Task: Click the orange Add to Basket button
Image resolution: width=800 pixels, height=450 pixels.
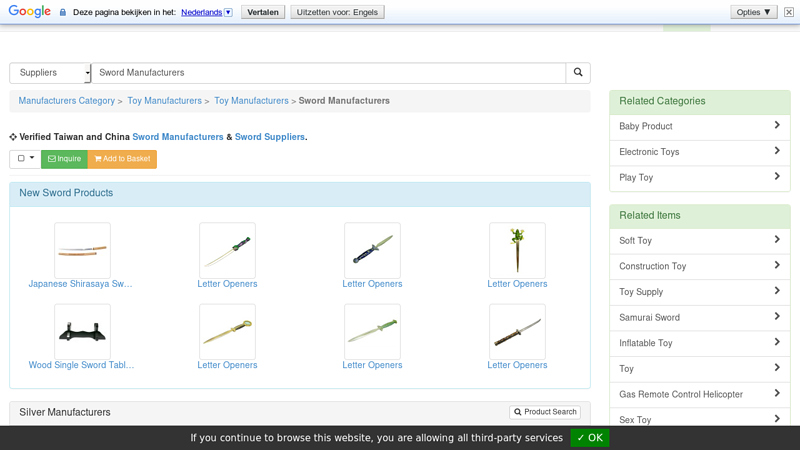Action: coord(122,159)
